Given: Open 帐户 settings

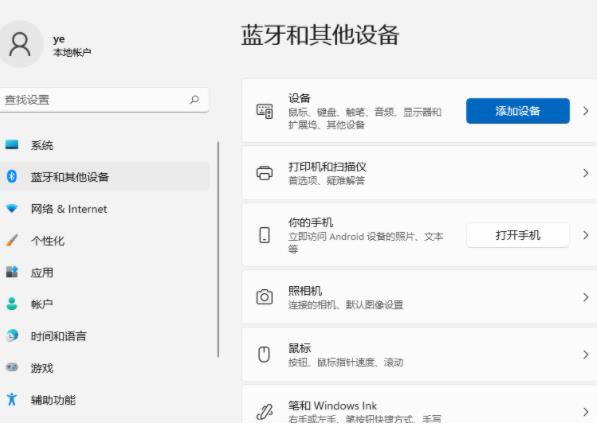Looking at the screenshot, I should click(104, 304).
